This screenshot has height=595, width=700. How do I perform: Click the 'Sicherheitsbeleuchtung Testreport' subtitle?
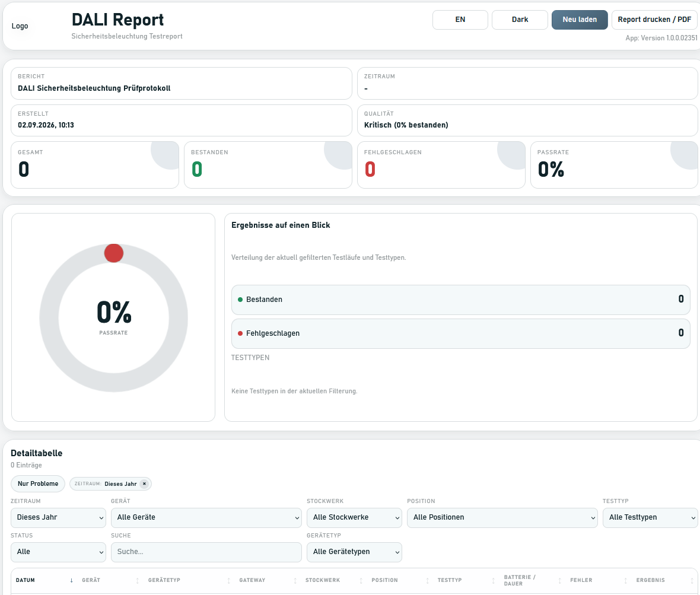127,36
